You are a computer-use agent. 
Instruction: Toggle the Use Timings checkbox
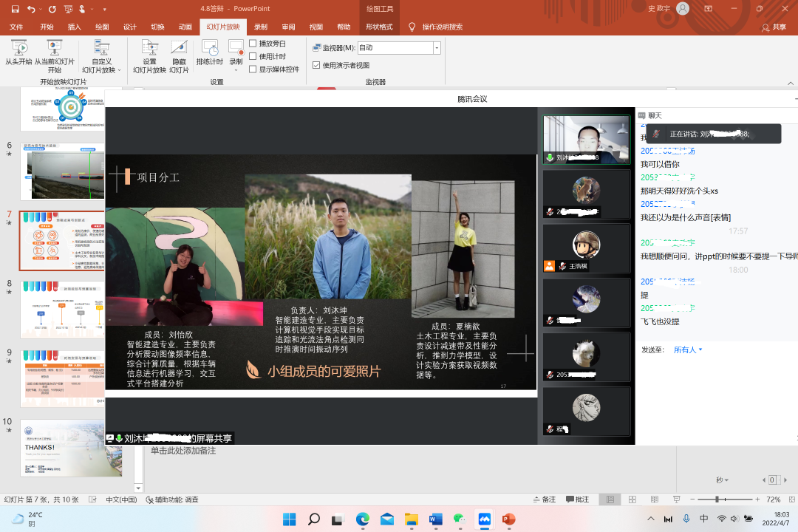point(253,56)
